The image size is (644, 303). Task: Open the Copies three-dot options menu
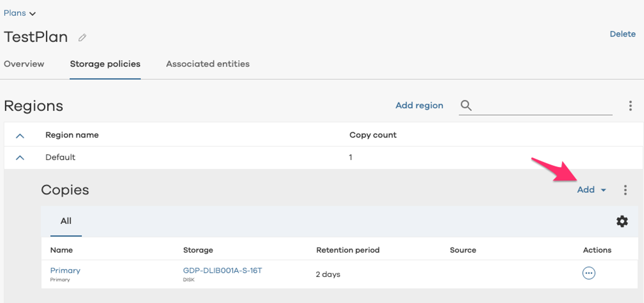625,190
